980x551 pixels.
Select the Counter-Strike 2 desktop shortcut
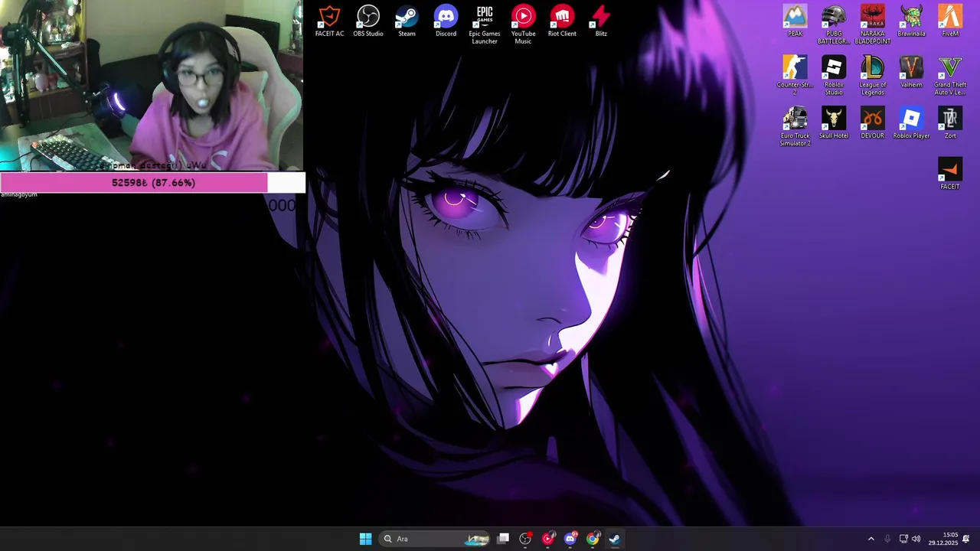pyautogui.click(x=795, y=75)
